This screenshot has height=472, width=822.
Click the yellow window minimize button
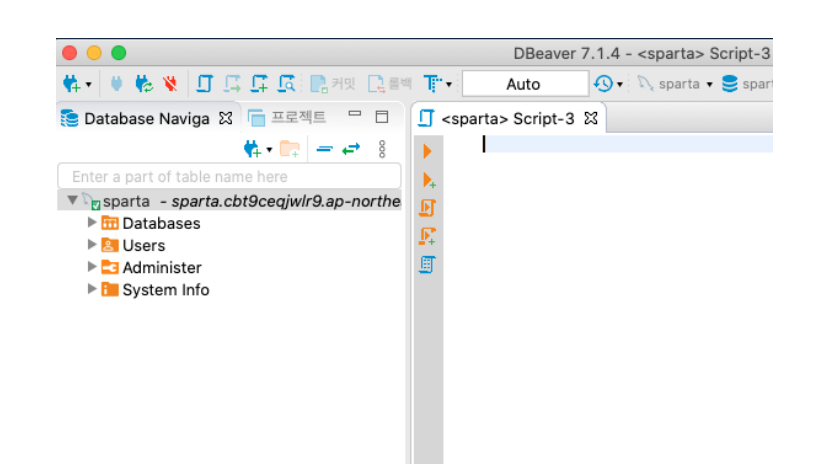coord(94,53)
